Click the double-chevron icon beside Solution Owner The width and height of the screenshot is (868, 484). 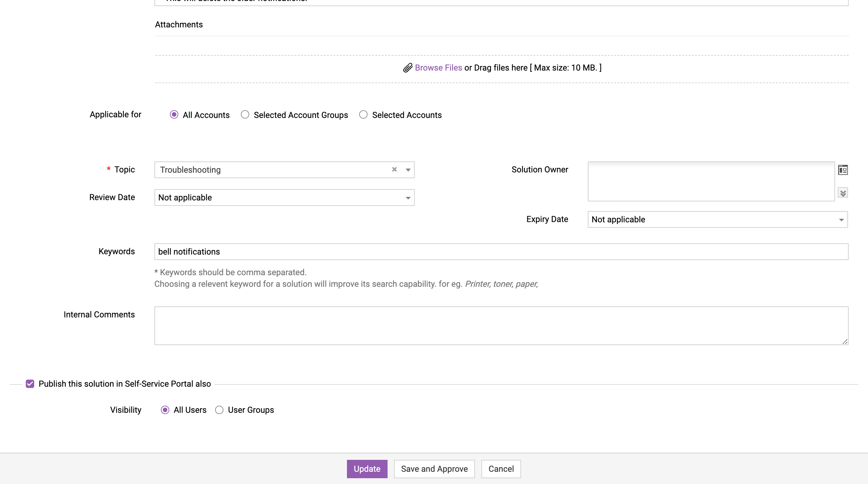[x=843, y=193]
